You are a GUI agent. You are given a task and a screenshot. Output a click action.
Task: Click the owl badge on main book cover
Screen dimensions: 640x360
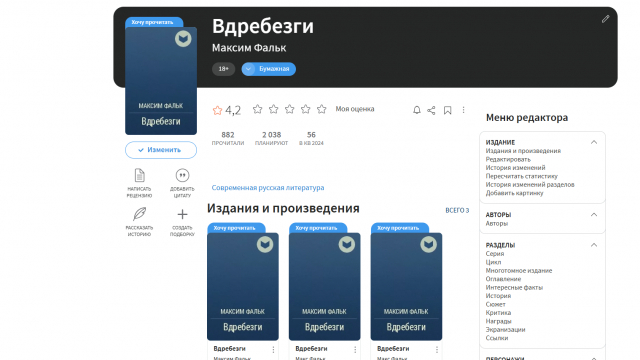[x=183, y=39]
